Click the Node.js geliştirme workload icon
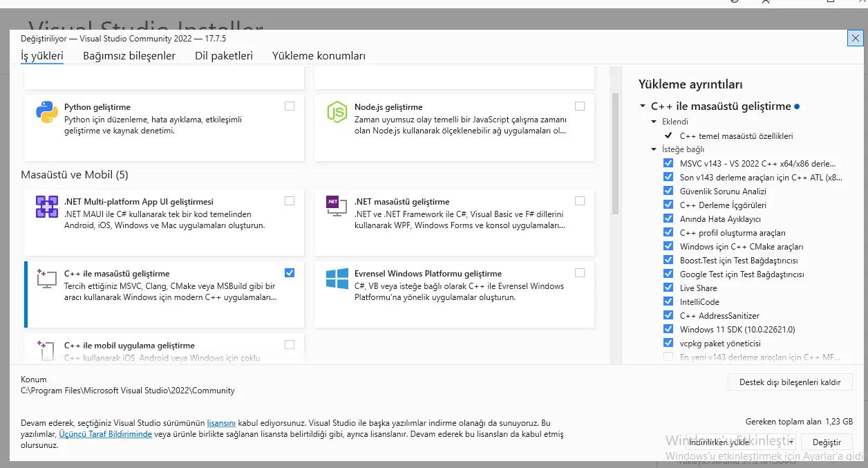 point(337,111)
